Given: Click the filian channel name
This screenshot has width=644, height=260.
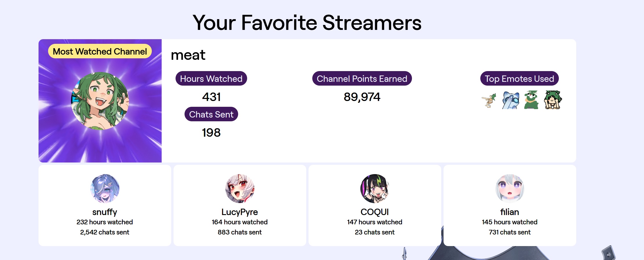Looking at the screenshot, I should (x=510, y=212).
